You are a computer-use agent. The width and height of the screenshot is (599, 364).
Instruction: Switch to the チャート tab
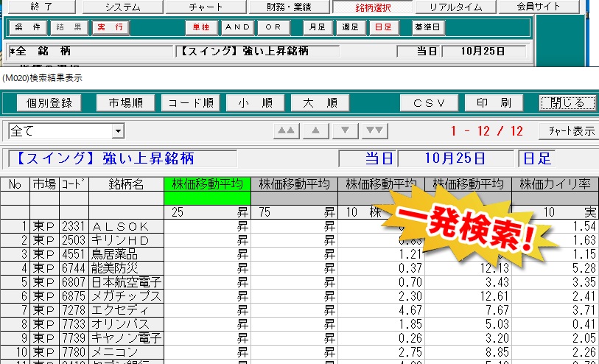206,7
